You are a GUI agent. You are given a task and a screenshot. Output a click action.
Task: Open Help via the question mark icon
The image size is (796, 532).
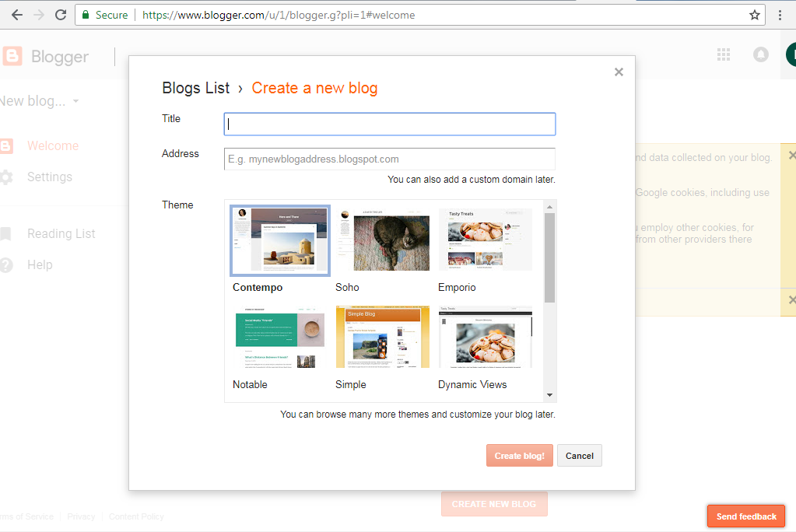click(6, 264)
